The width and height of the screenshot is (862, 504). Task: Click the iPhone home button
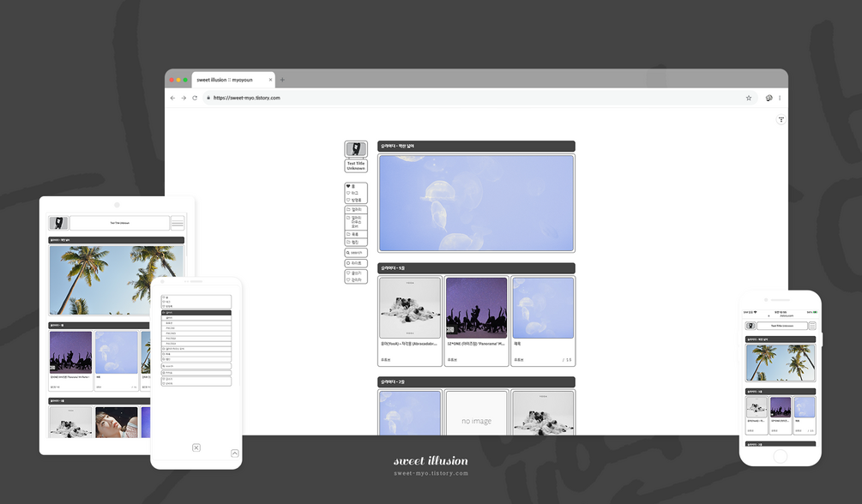coord(780,456)
